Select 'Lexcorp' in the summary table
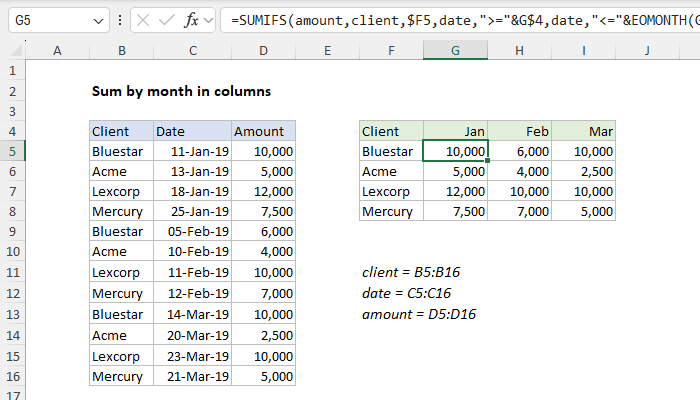Viewport: 700px width, 400px height. 392,192
